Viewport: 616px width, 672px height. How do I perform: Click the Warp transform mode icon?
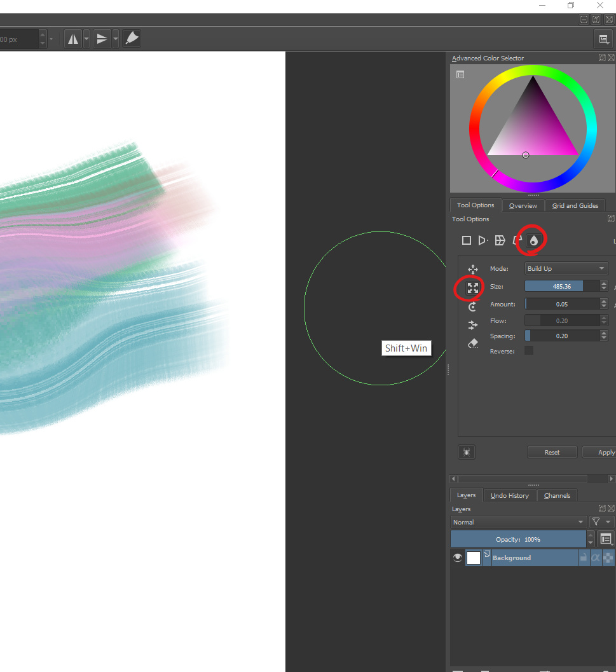point(500,240)
